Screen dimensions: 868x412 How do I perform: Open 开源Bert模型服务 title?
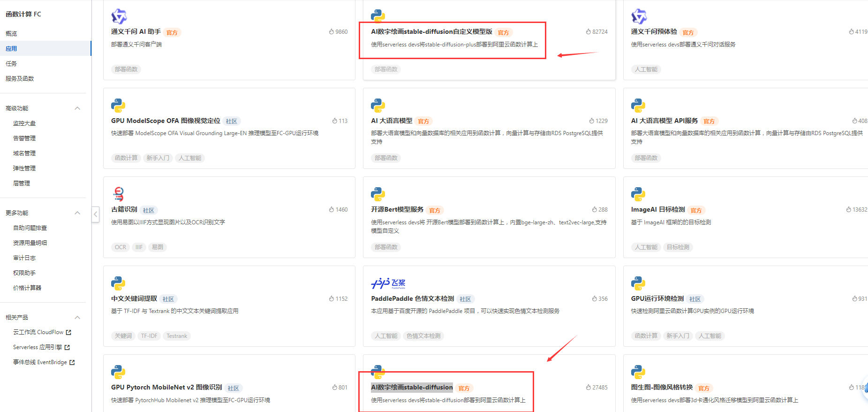pos(397,209)
